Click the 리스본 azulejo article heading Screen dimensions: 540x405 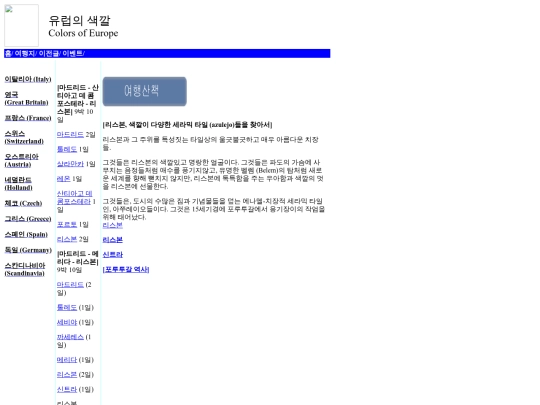pyautogui.click(x=187, y=125)
